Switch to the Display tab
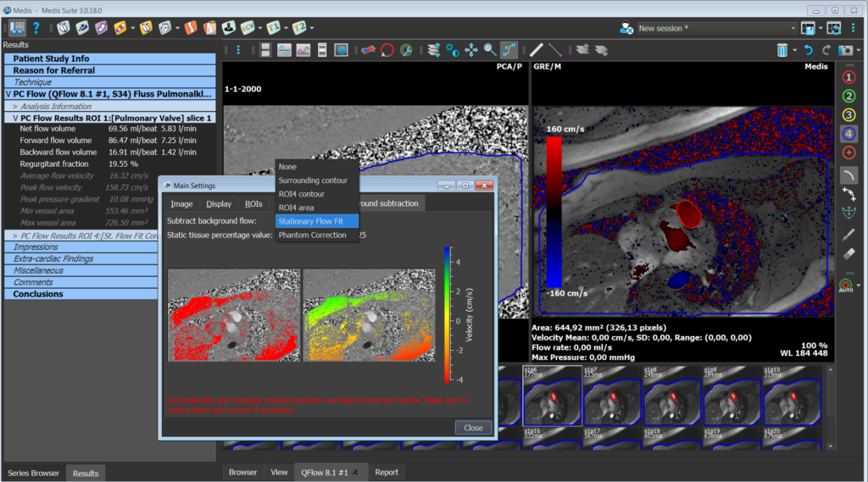 (x=219, y=203)
